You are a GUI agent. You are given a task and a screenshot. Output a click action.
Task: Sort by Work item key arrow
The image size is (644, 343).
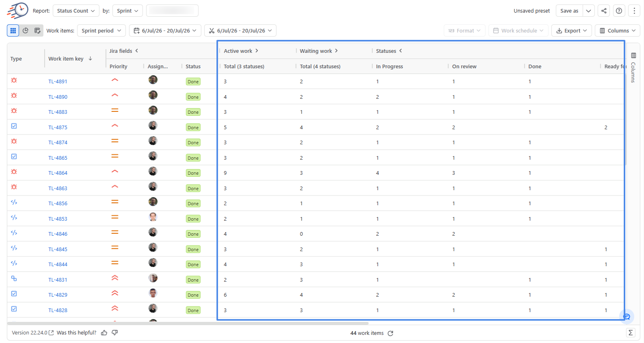(x=91, y=59)
